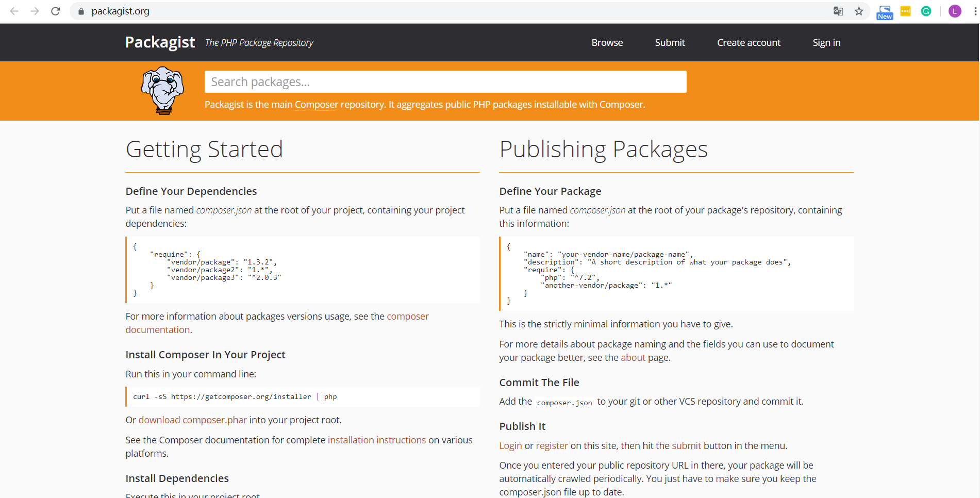Click the "vendor/package3" code line
Viewport: 980px width, 498px height.
pyautogui.click(x=224, y=278)
